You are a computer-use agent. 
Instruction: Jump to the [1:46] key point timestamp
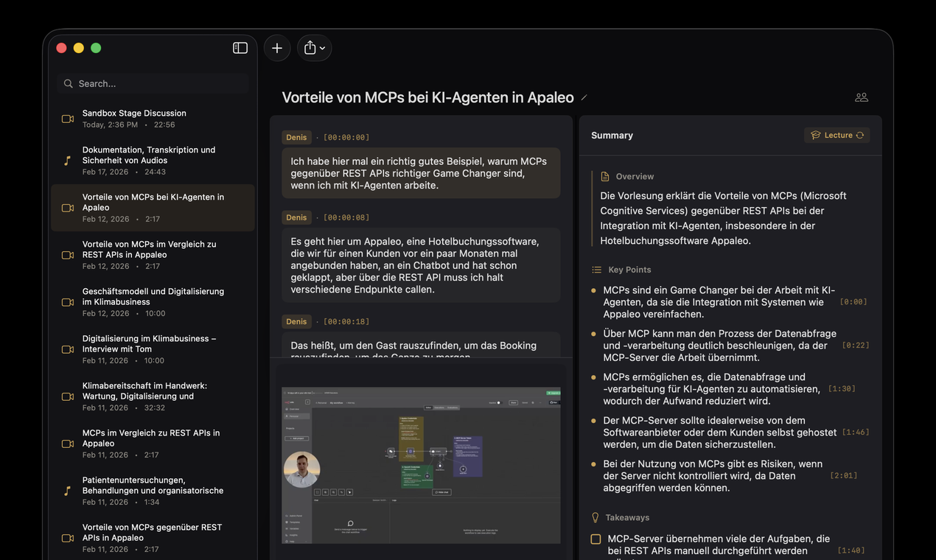(x=855, y=432)
